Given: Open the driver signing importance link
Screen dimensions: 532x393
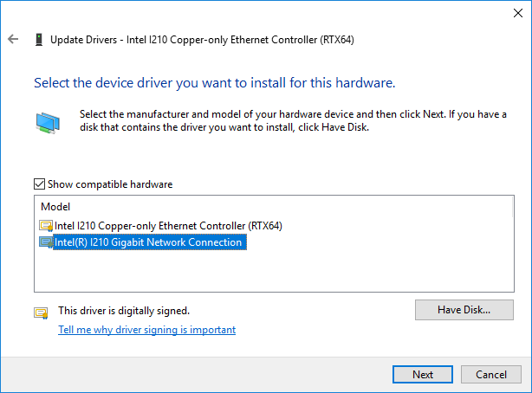Looking at the screenshot, I should pyautogui.click(x=146, y=330).
